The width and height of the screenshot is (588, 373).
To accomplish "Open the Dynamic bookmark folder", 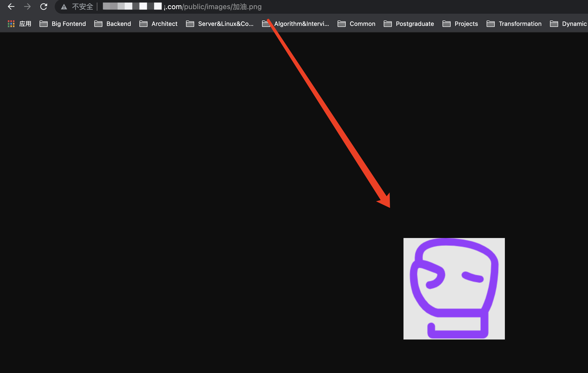I will point(568,24).
